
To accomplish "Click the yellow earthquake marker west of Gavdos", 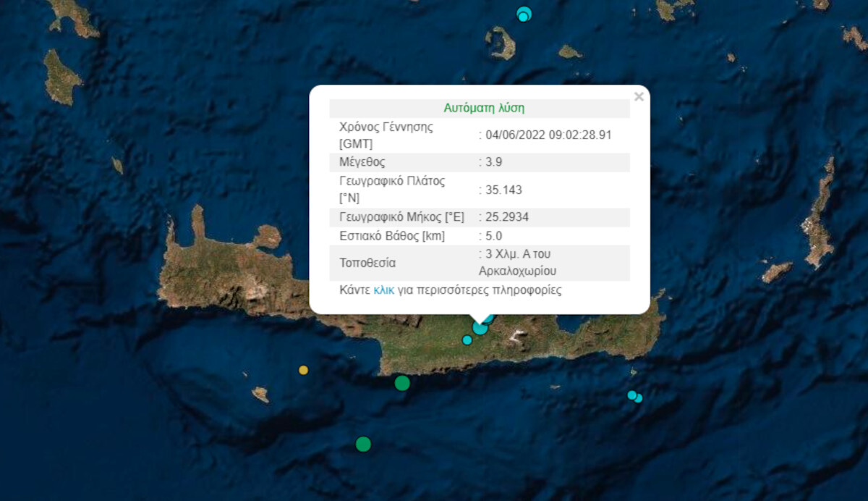I will (x=304, y=370).
